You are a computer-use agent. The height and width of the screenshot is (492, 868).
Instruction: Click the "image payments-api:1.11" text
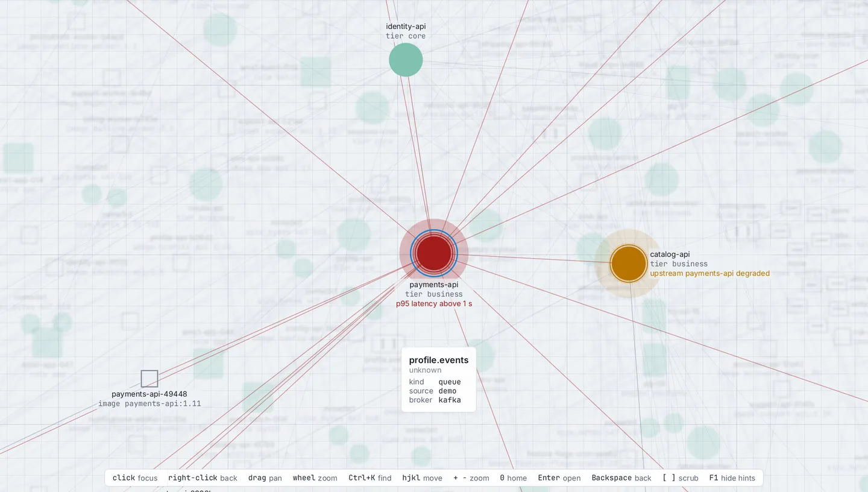click(149, 404)
